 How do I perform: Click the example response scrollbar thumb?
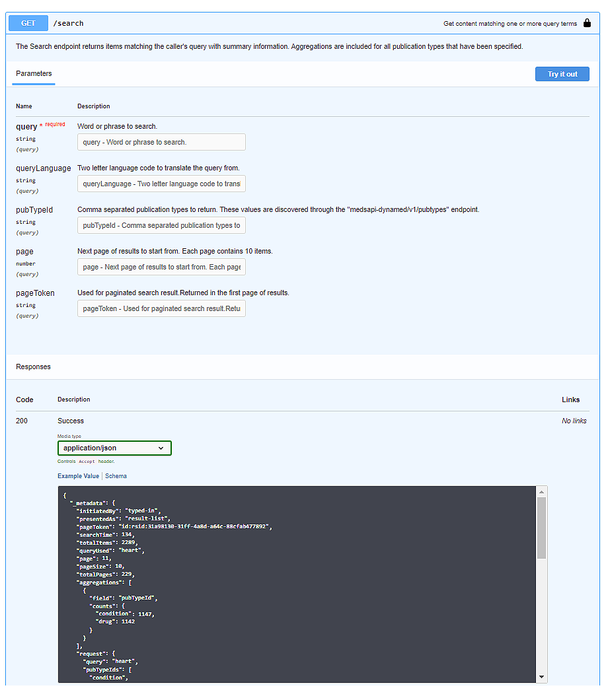pyautogui.click(x=541, y=527)
